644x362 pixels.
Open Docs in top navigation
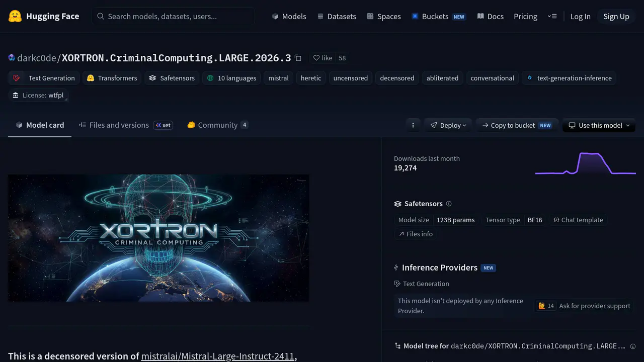pyautogui.click(x=490, y=16)
